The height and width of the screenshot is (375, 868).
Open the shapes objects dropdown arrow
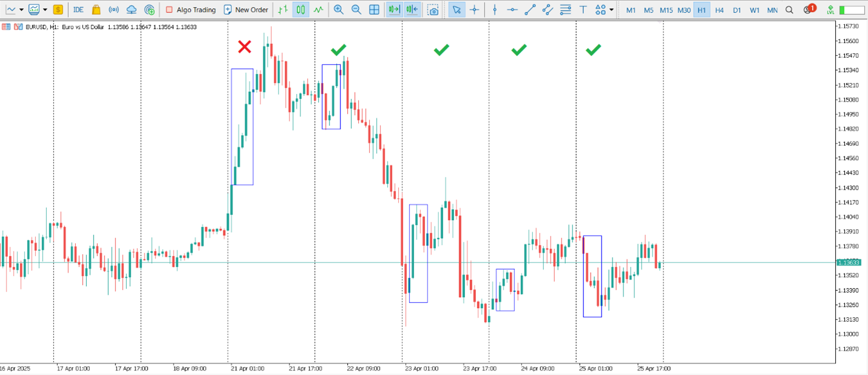(611, 10)
